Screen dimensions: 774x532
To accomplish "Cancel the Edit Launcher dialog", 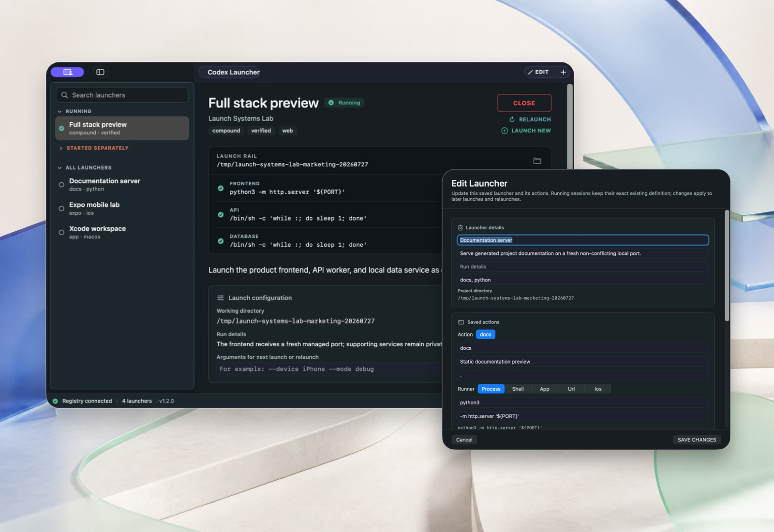I will 464,440.
